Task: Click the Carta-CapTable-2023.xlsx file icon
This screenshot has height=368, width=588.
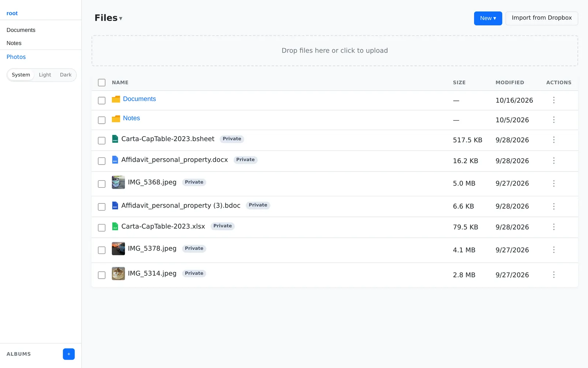Action: (115, 226)
